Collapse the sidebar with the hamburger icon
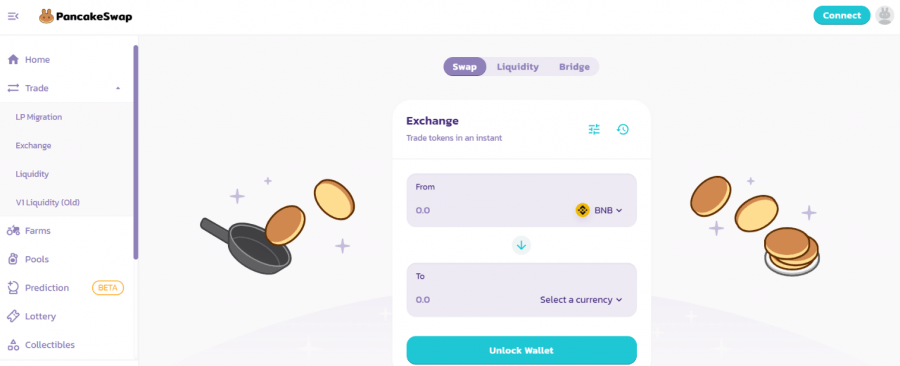 (13, 16)
